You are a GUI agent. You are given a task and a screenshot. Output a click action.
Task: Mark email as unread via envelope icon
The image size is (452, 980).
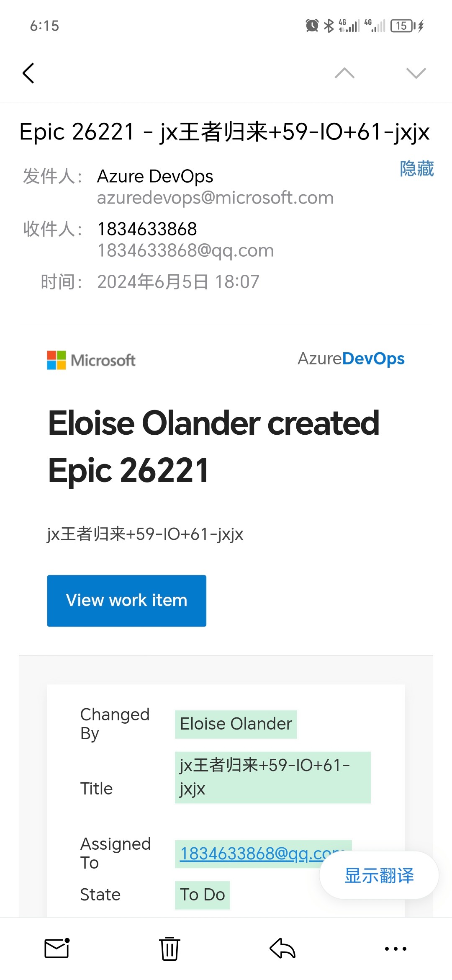tap(56, 949)
